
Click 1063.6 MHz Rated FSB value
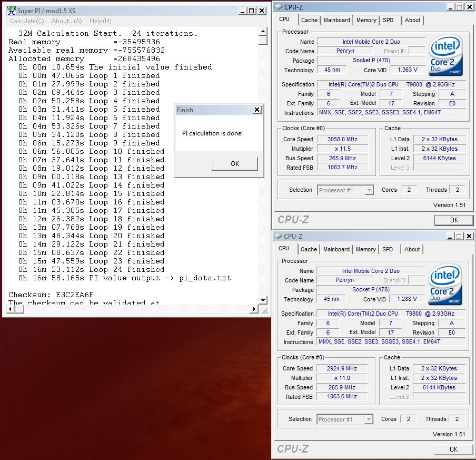[342, 396]
